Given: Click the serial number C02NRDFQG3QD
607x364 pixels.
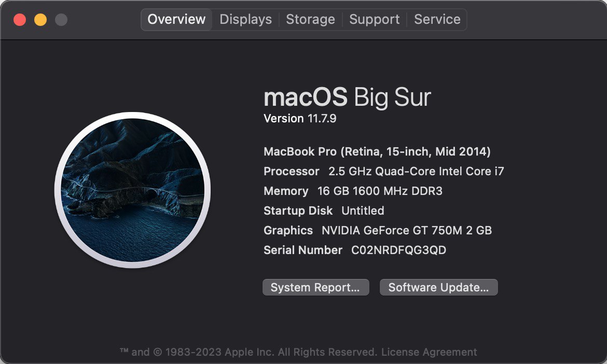Looking at the screenshot, I should (x=398, y=250).
